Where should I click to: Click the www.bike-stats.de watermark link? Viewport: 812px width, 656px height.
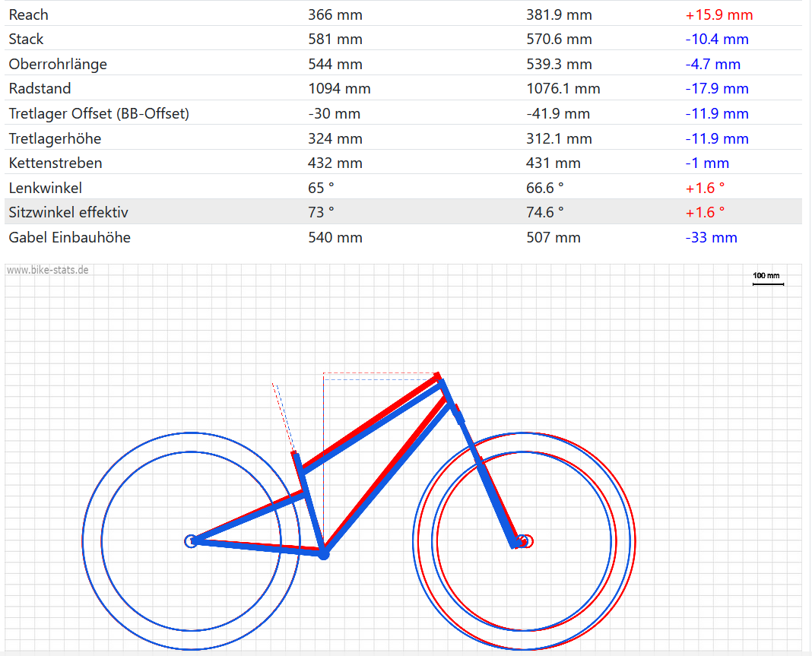tap(47, 270)
